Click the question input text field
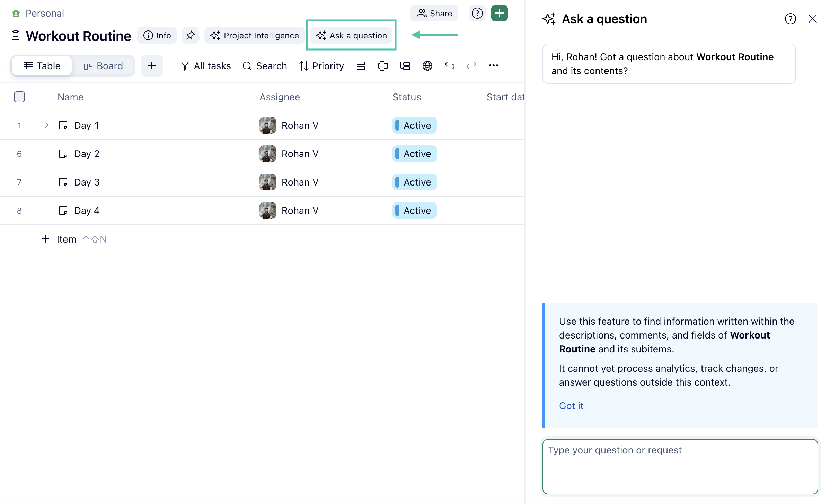 pyautogui.click(x=680, y=466)
